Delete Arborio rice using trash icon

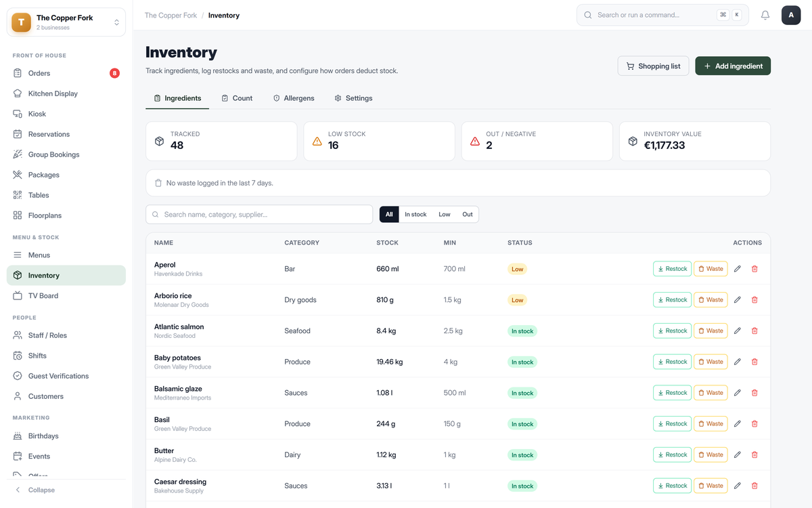click(754, 300)
